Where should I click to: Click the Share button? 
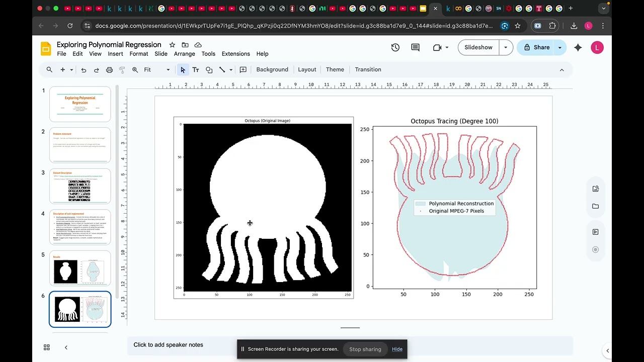click(x=536, y=47)
